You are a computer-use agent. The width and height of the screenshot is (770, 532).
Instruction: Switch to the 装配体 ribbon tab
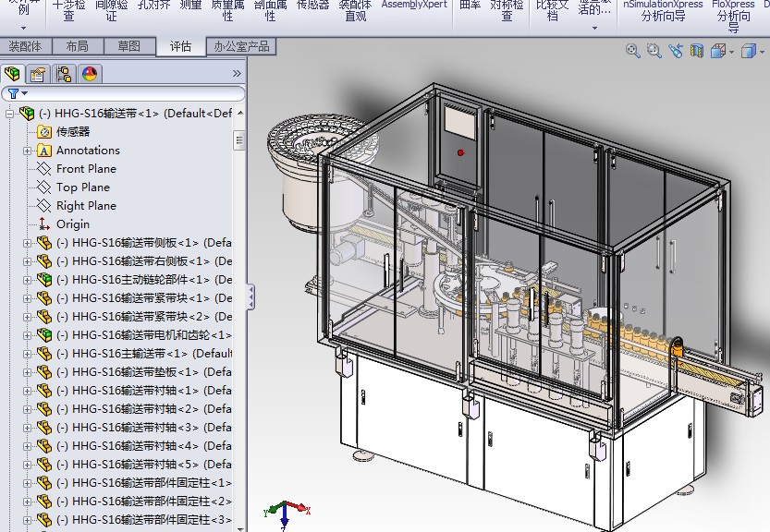click(x=26, y=45)
